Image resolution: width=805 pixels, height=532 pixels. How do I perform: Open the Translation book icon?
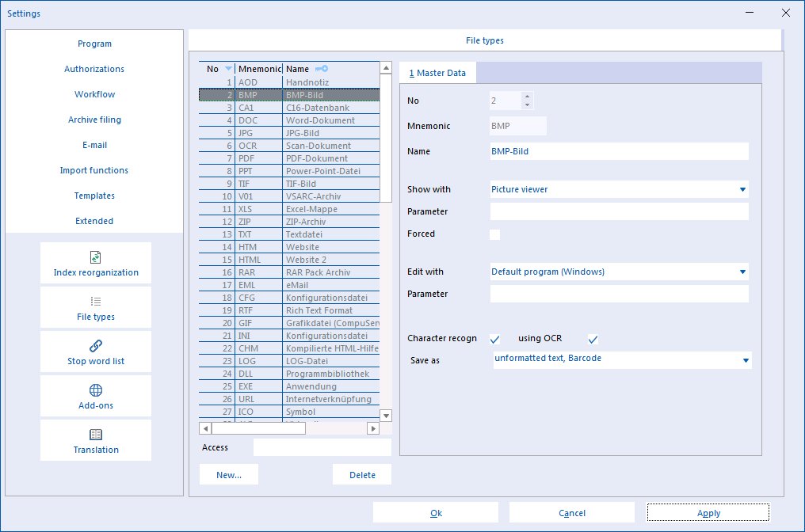tap(96, 435)
